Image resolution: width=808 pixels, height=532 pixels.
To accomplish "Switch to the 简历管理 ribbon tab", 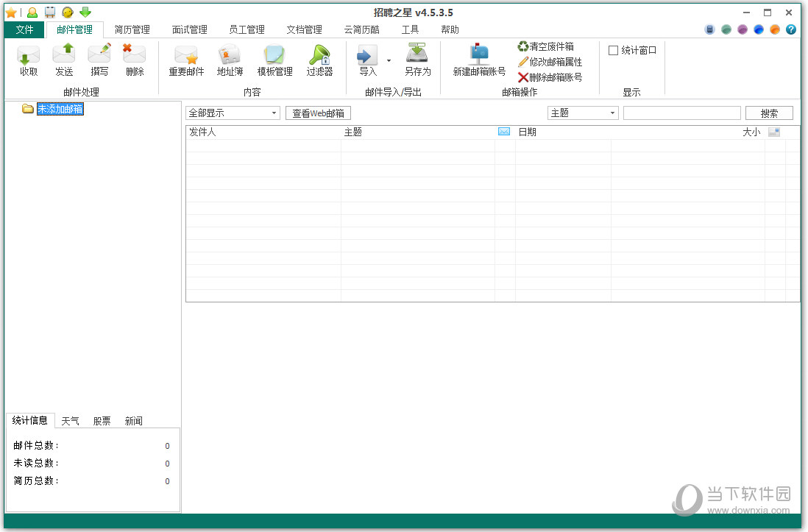I will tap(132, 29).
